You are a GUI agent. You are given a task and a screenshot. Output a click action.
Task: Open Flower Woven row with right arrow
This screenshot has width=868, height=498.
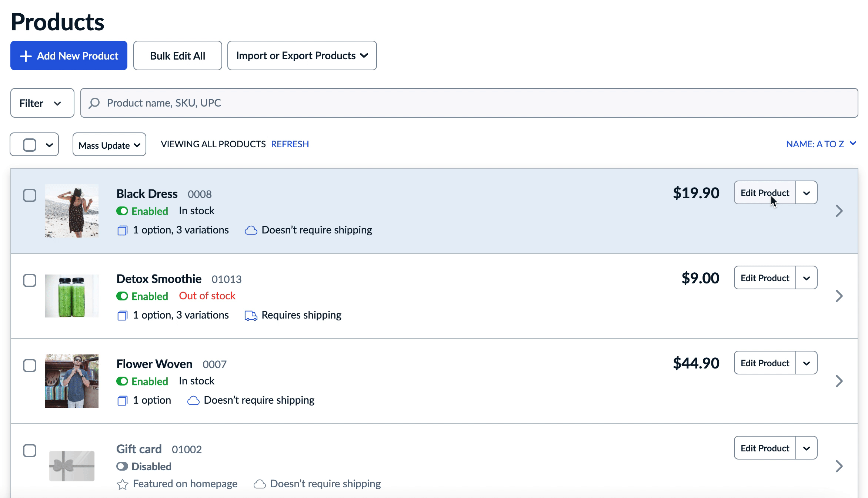[x=839, y=381]
